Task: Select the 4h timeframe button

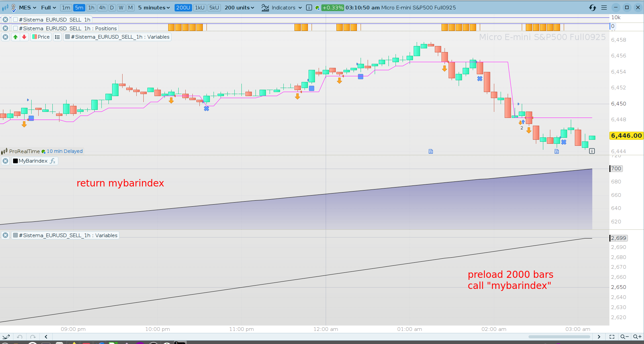Action: pyautogui.click(x=102, y=7)
